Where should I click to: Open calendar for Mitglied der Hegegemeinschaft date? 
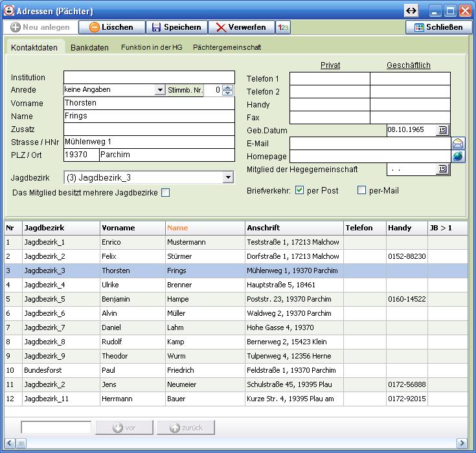[x=442, y=170]
